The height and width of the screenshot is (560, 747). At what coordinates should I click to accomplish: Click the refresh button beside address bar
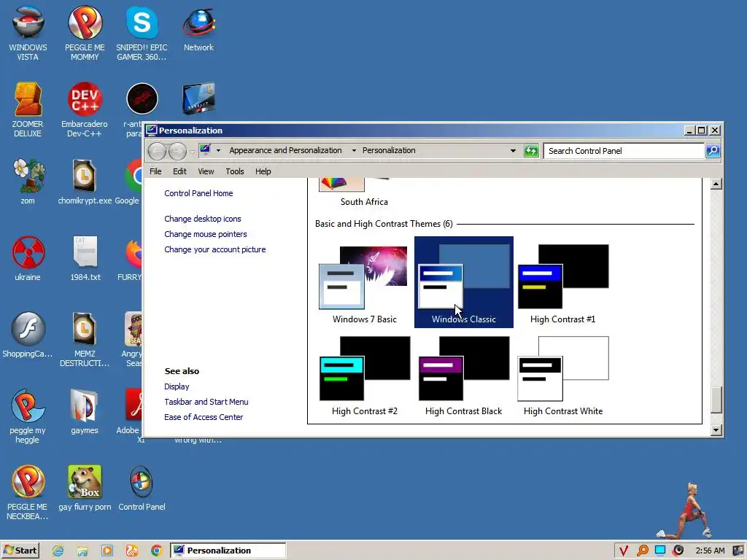pyautogui.click(x=531, y=151)
